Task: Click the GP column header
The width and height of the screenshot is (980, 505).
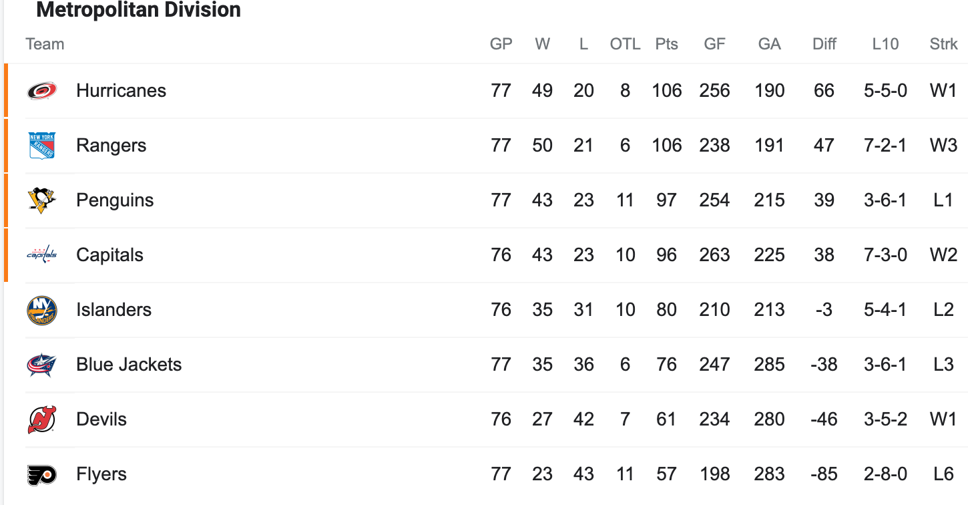Action: click(x=501, y=45)
